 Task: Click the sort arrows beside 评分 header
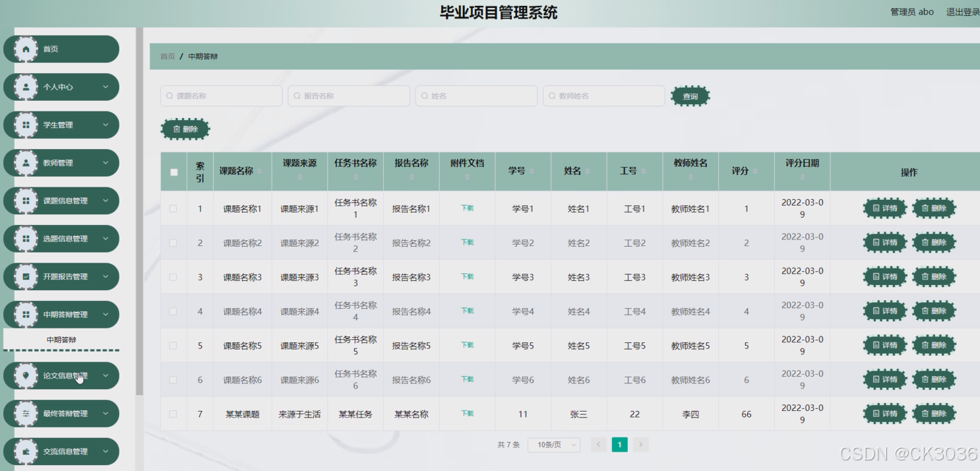[754, 172]
